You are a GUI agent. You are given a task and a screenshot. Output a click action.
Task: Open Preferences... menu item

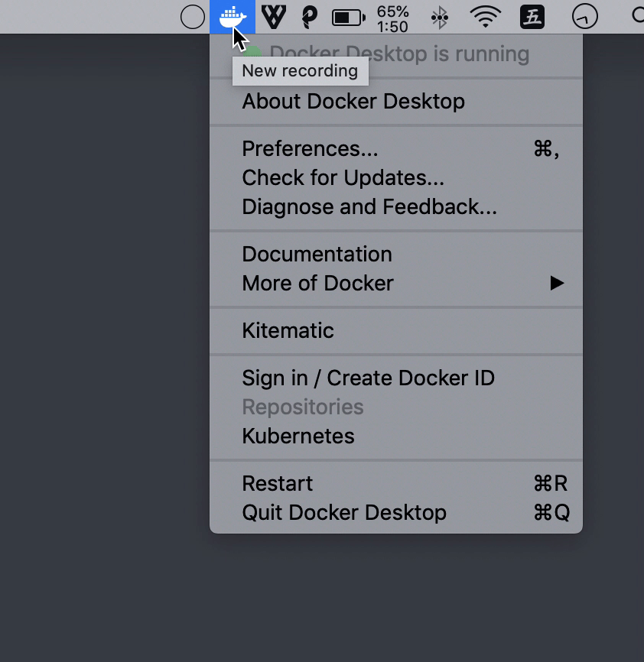click(x=396, y=148)
